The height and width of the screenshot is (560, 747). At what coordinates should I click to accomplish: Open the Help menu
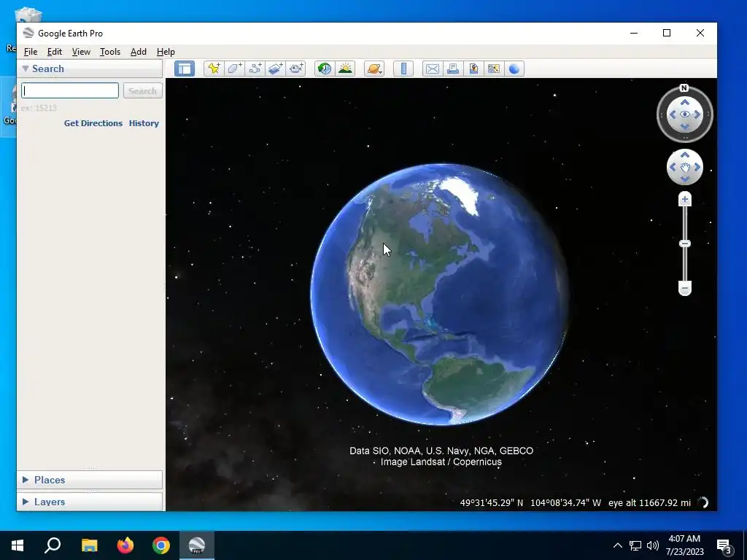pos(166,52)
